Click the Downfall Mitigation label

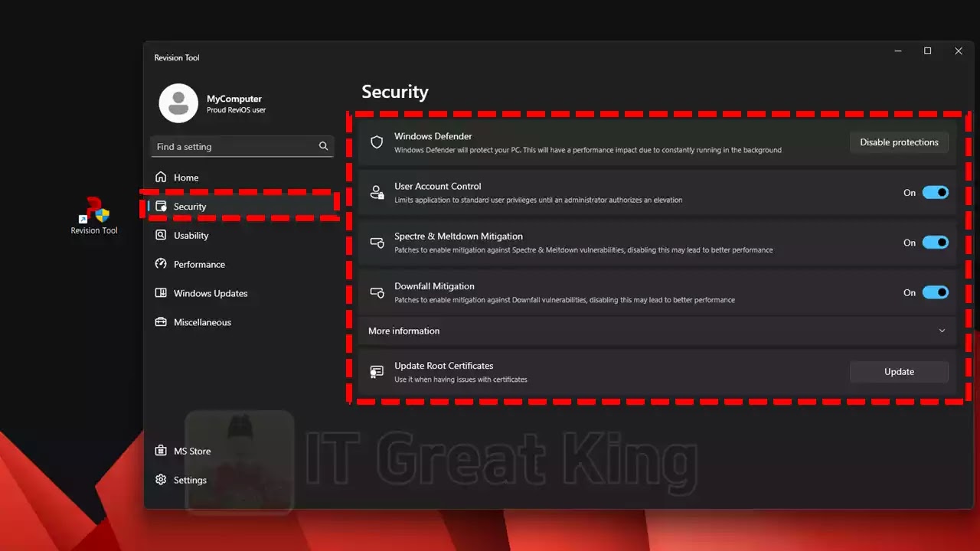tap(434, 286)
